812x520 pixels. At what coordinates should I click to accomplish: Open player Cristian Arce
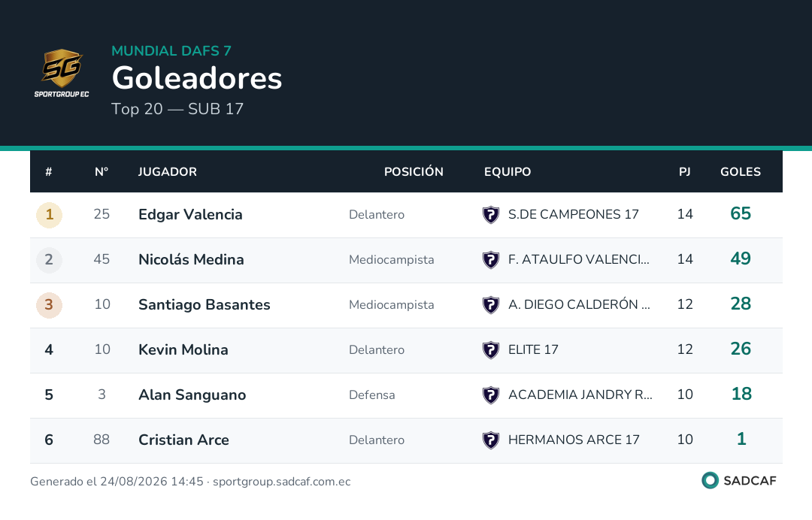coord(183,440)
